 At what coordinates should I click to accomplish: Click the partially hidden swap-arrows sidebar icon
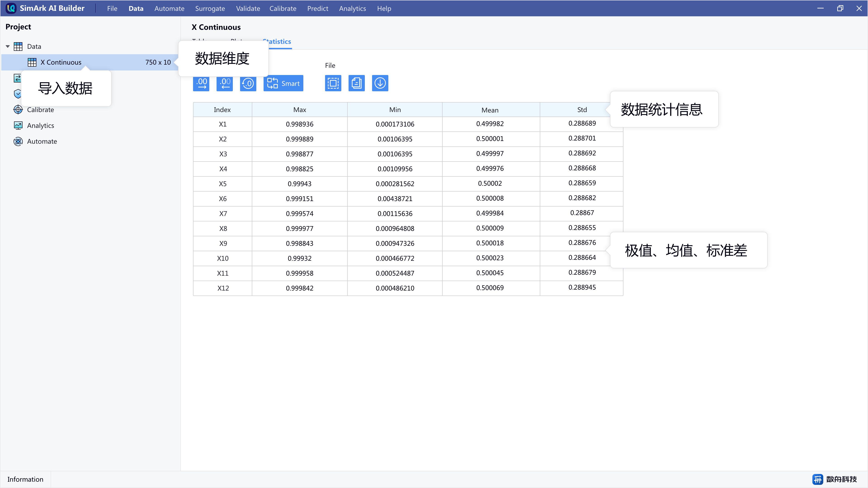[x=17, y=78]
